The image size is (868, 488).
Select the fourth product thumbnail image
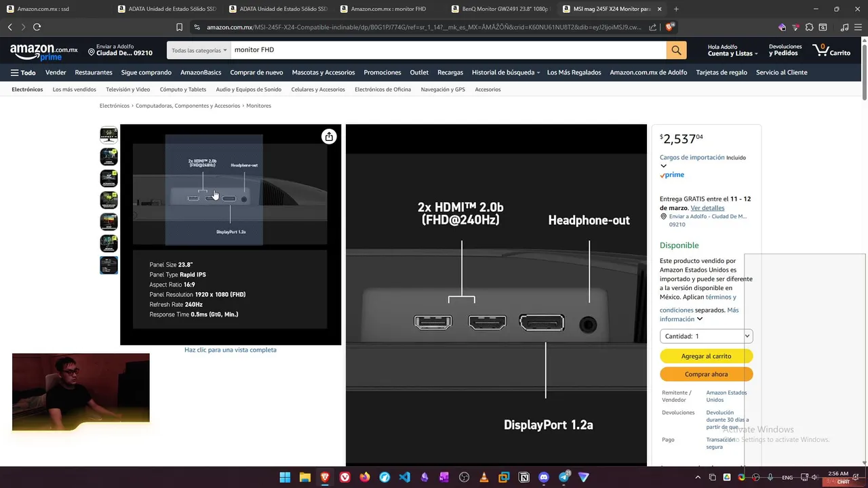coord(108,200)
